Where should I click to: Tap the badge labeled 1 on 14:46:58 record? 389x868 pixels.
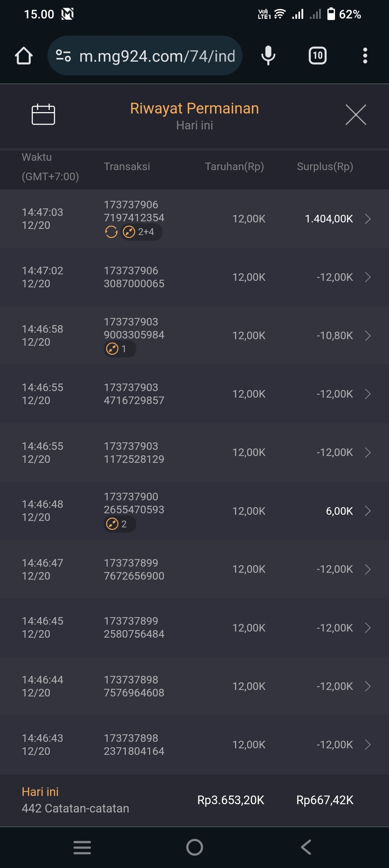pyautogui.click(x=120, y=349)
